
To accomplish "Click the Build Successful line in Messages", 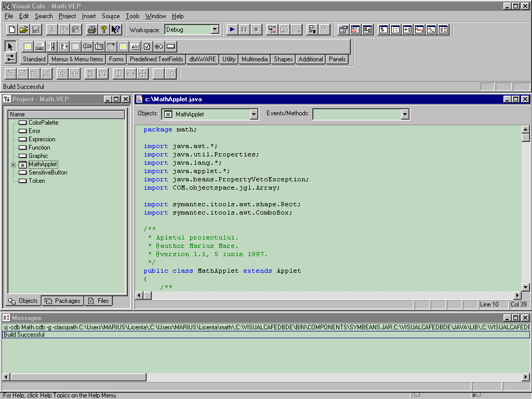I will click(x=266, y=335).
